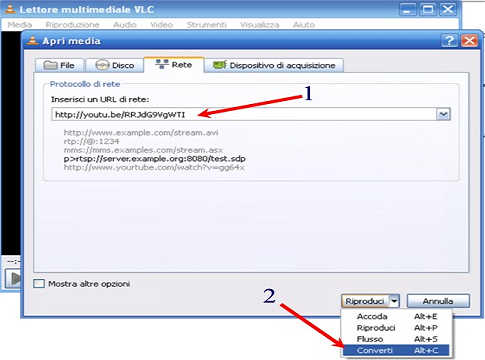Choose Flusso from the dropdown menu
Image resolution: width=485 pixels, height=360 pixels.
pyautogui.click(x=397, y=339)
